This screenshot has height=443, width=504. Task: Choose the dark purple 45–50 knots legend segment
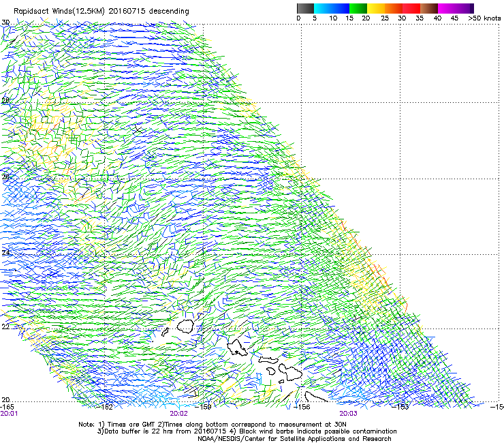pos(464,8)
